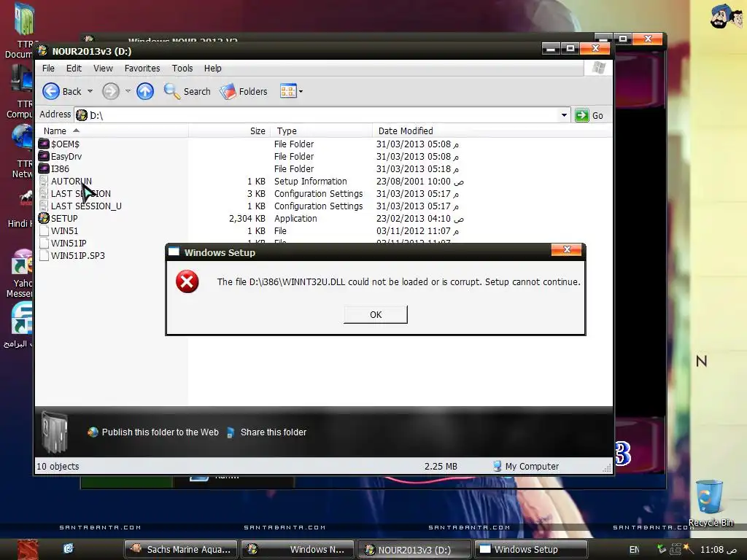The height and width of the screenshot is (560, 747).
Task: Minimize the NOUR2013v3 (D:) window
Action: pos(551,49)
